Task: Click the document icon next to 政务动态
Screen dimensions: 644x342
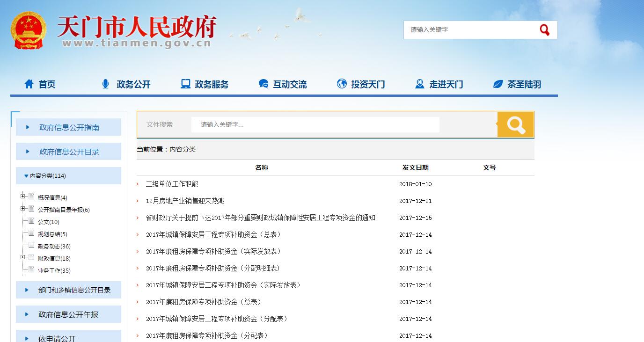Action: [31, 245]
